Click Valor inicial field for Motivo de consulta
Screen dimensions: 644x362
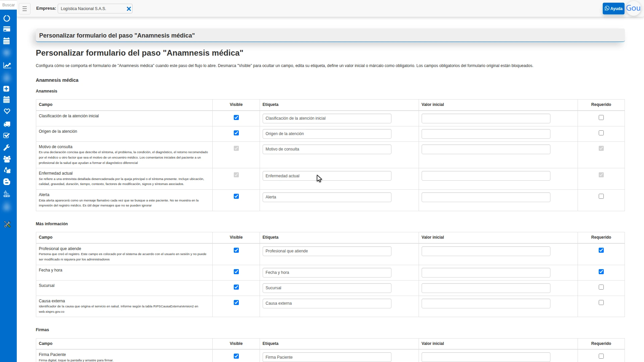point(486,149)
